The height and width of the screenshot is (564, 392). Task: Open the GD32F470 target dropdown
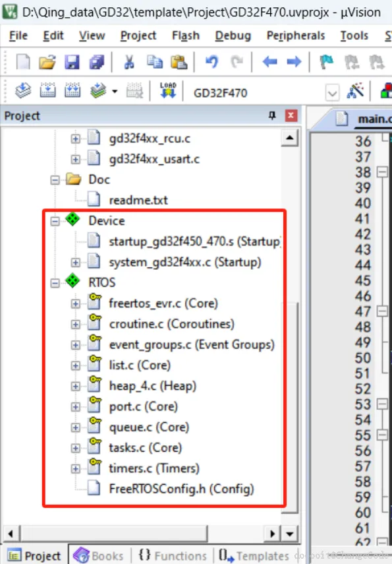point(332,94)
